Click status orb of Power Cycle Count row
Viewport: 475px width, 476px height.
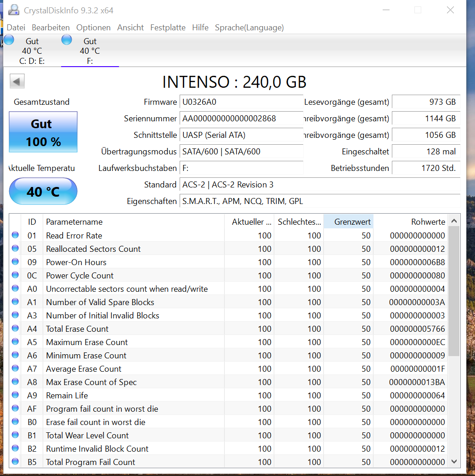point(15,275)
